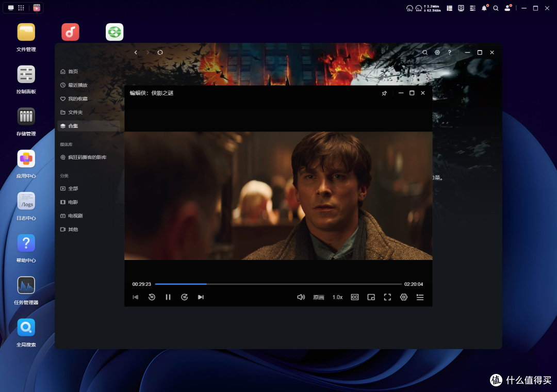Rewind 10 seconds in the player
The height and width of the screenshot is (392, 557).
tap(152, 297)
